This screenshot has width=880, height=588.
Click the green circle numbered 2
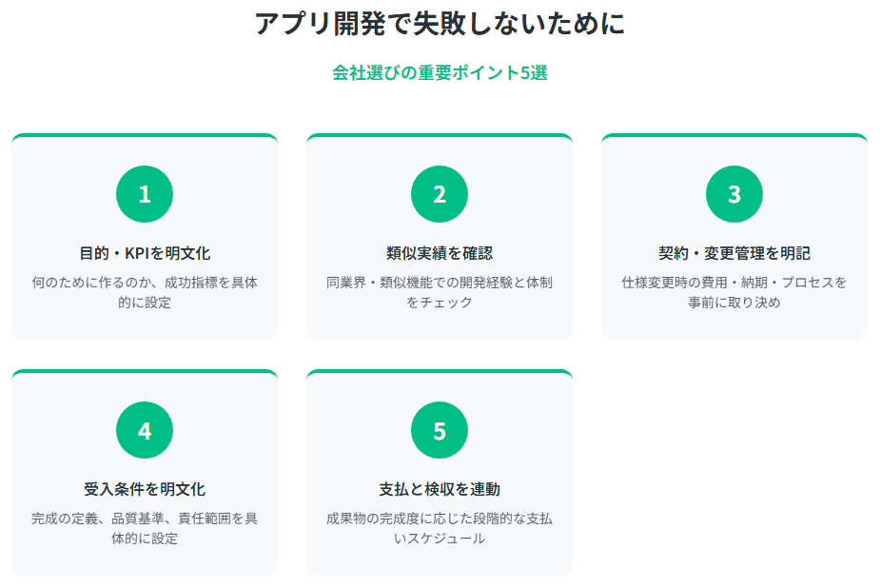[x=440, y=194]
